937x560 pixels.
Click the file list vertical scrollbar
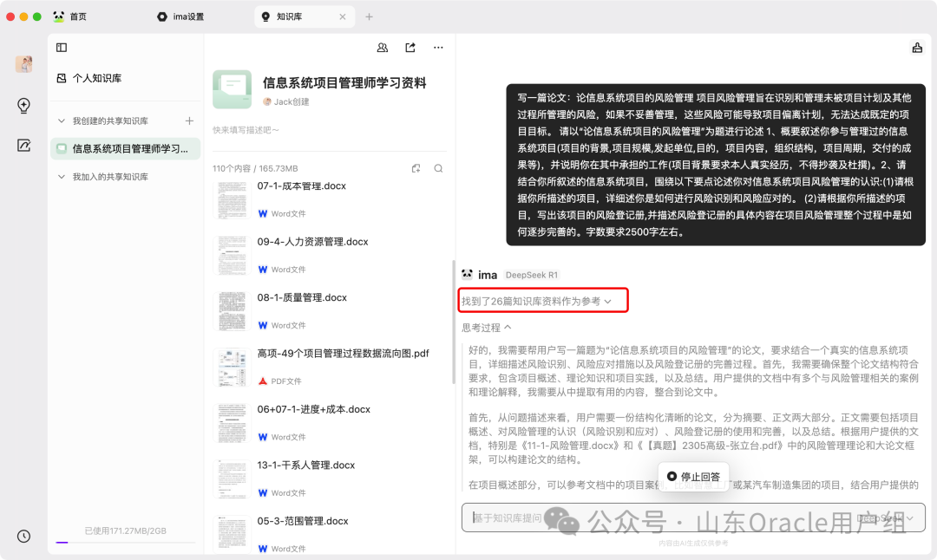click(x=454, y=322)
